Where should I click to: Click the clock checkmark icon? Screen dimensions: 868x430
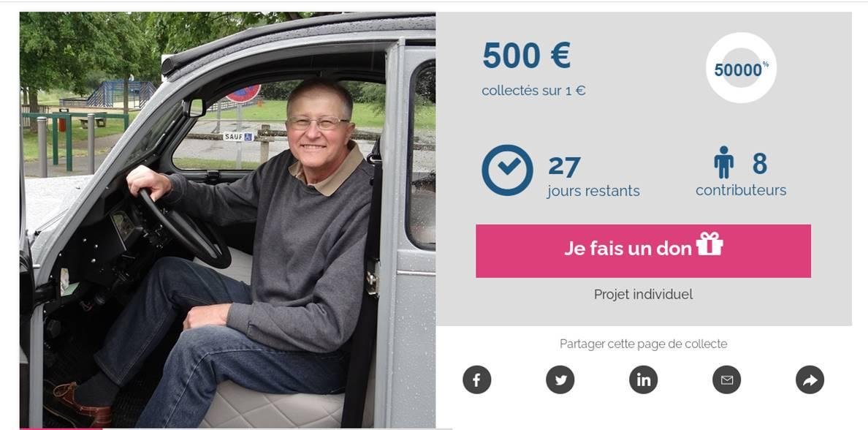point(507,170)
